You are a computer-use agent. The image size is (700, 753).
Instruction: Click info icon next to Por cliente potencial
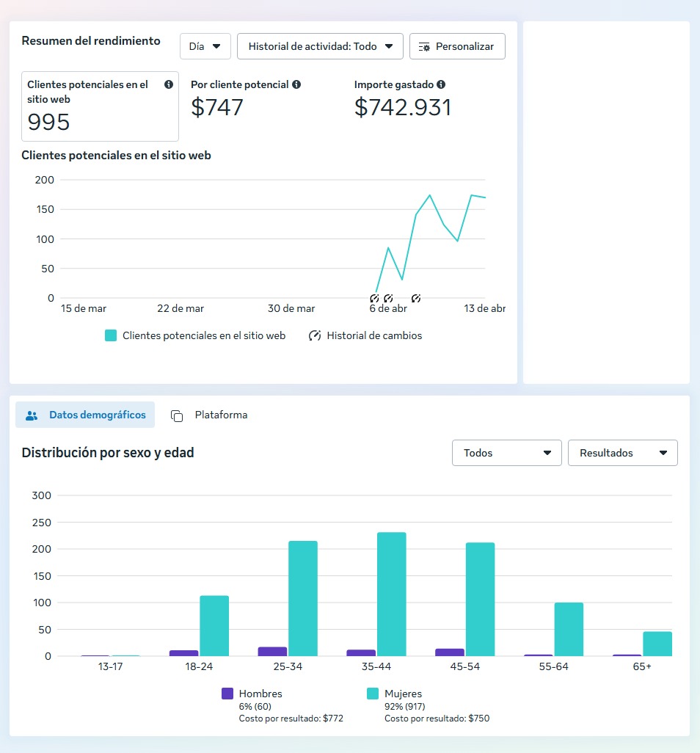point(296,85)
